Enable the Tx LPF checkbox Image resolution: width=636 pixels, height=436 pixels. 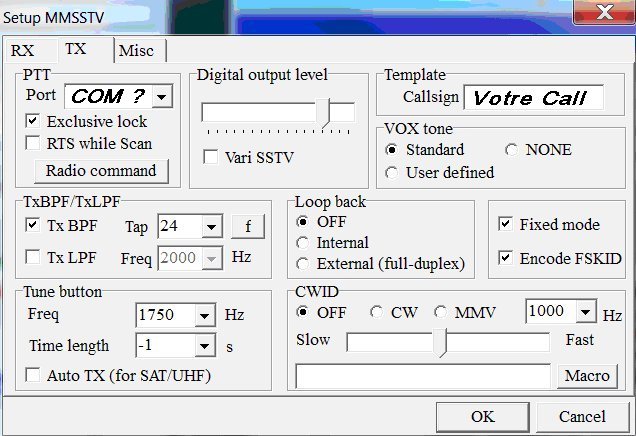pyautogui.click(x=33, y=257)
